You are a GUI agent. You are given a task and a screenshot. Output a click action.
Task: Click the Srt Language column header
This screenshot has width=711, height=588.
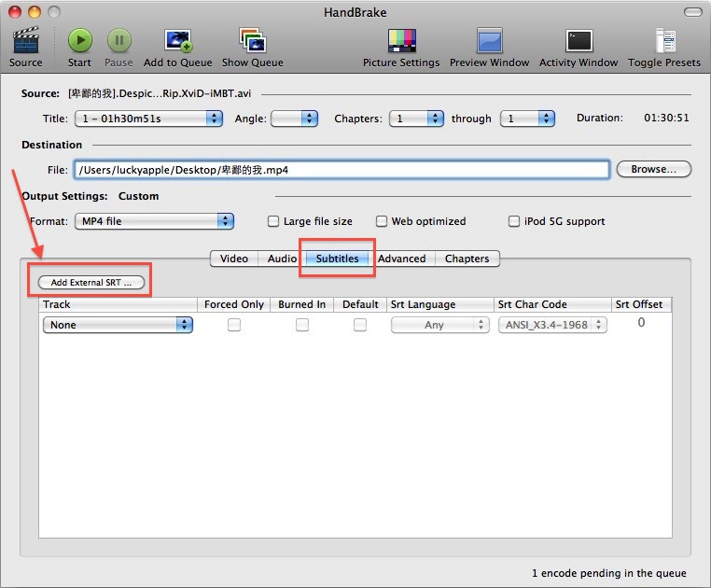coord(439,304)
